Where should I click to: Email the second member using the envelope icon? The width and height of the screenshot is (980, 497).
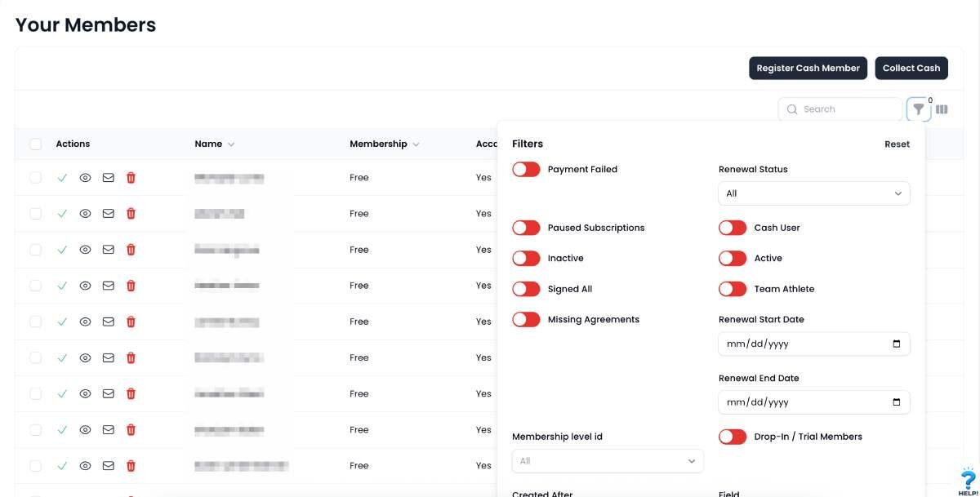click(108, 213)
